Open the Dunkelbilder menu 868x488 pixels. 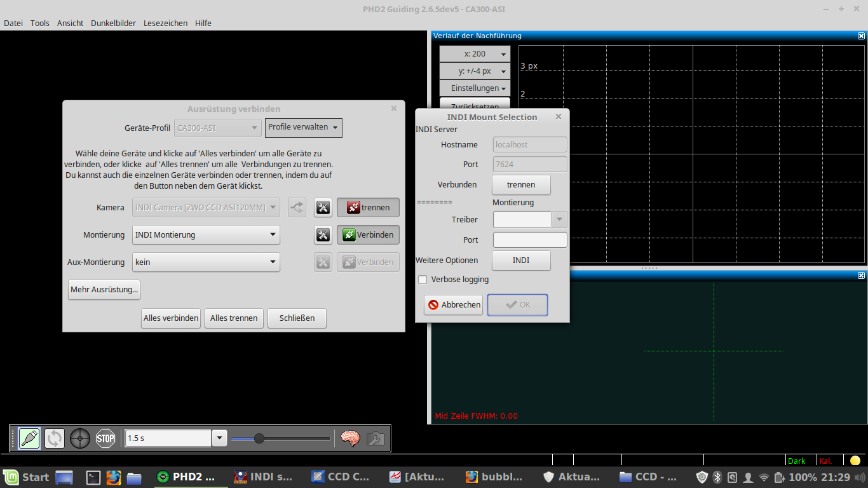(112, 23)
